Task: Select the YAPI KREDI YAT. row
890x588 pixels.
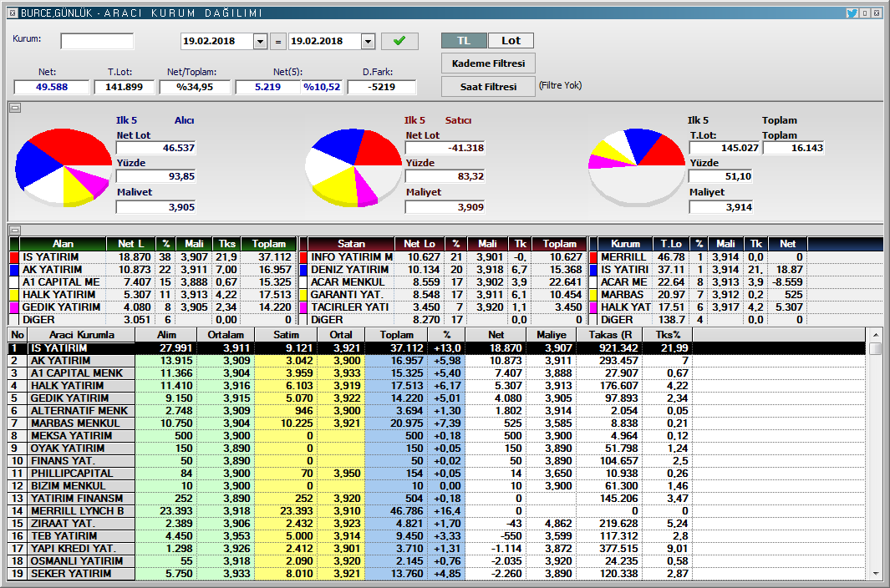Action: pos(437,548)
